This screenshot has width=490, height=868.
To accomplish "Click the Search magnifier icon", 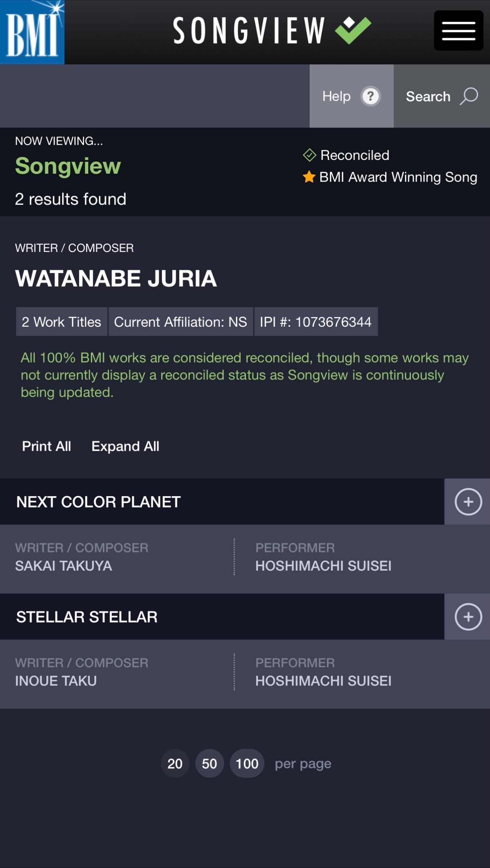I will (469, 96).
